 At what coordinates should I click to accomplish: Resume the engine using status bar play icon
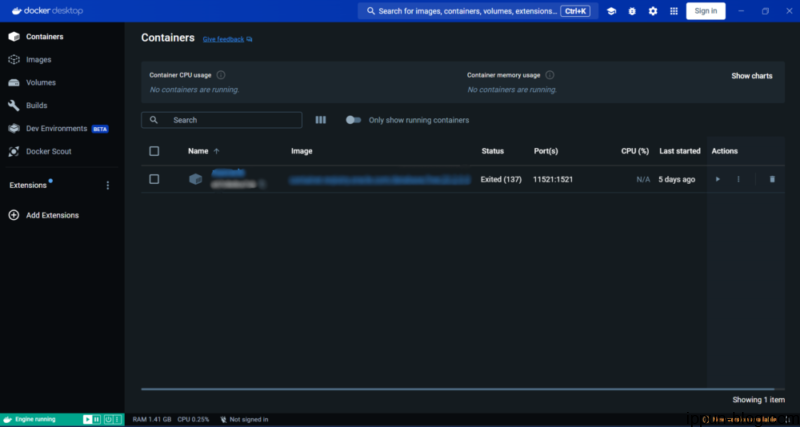click(x=87, y=419)
